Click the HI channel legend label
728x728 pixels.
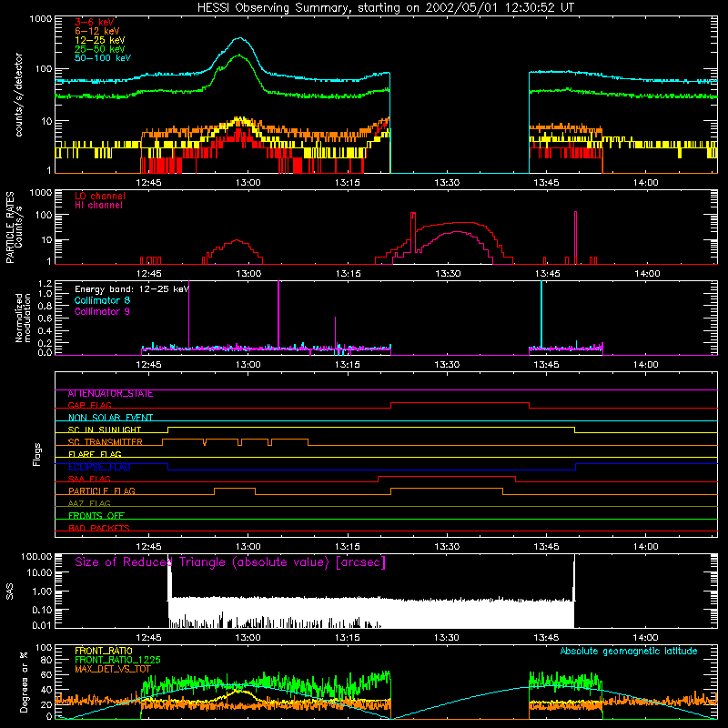98,205
